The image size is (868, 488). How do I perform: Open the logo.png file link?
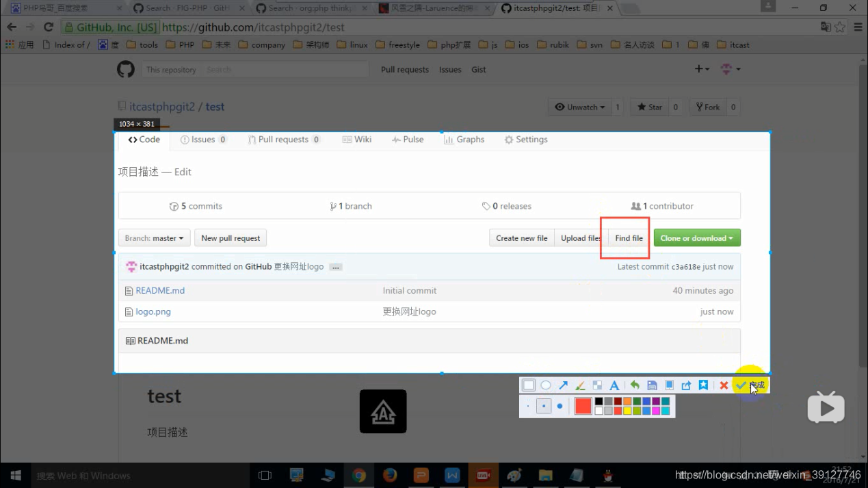153,312
